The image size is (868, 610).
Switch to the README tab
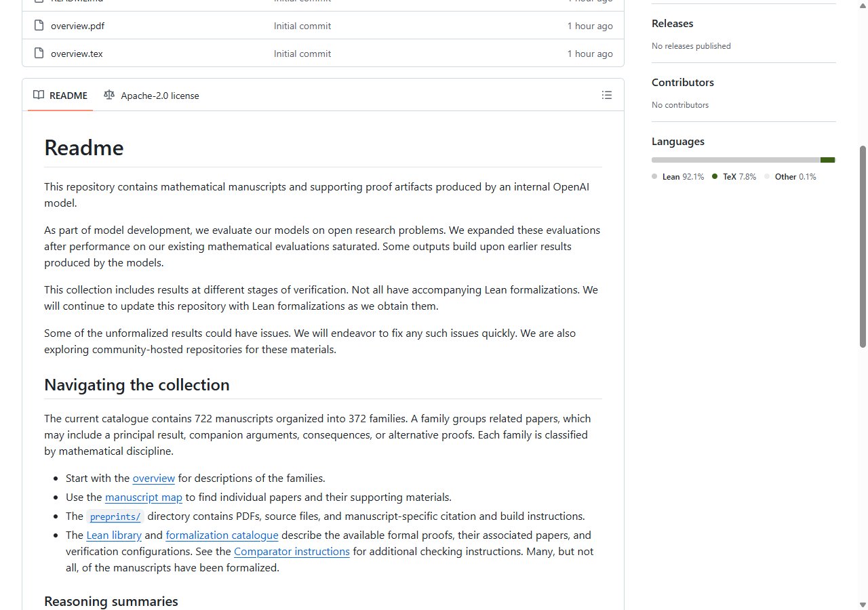[x=60, y=96]
